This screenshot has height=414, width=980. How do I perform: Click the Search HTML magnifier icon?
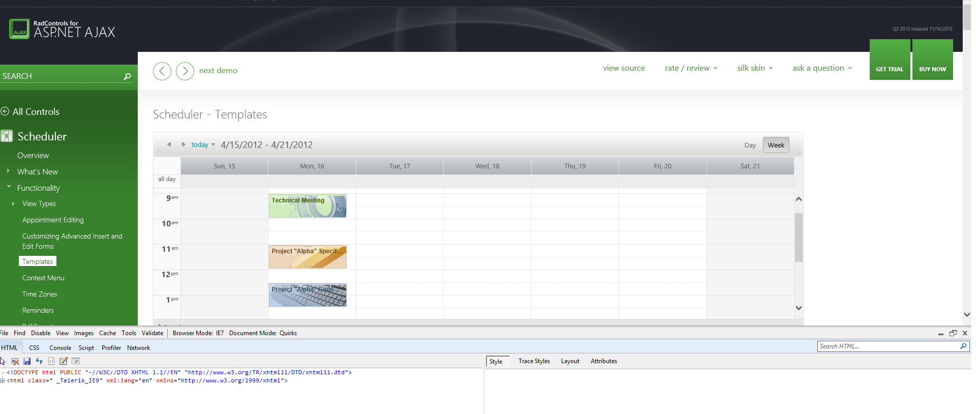click(963, 346)
